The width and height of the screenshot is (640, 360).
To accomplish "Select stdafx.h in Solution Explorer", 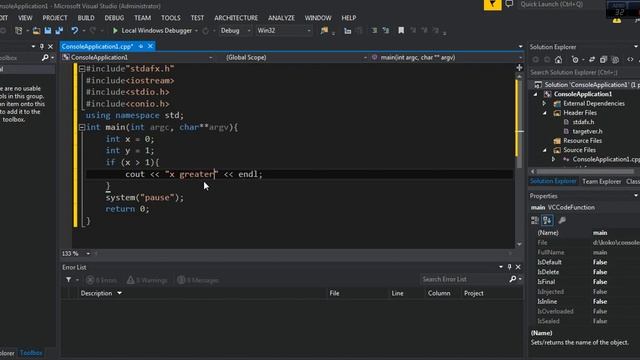I will pyautogui.click(x=583, y=122).
